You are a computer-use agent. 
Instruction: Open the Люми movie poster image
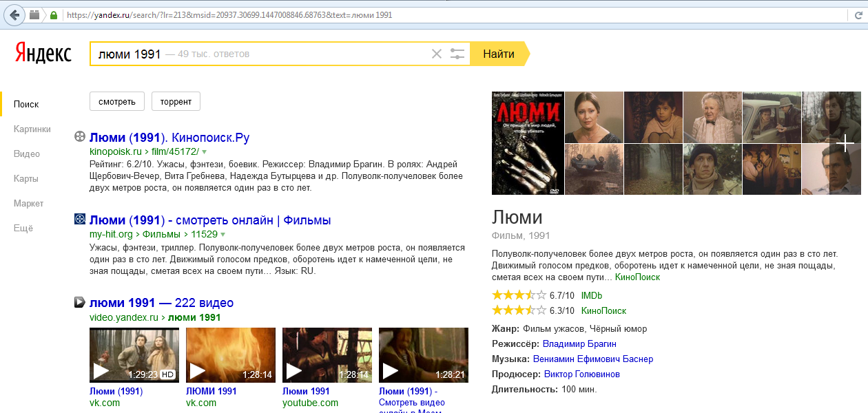coord(528,143)
